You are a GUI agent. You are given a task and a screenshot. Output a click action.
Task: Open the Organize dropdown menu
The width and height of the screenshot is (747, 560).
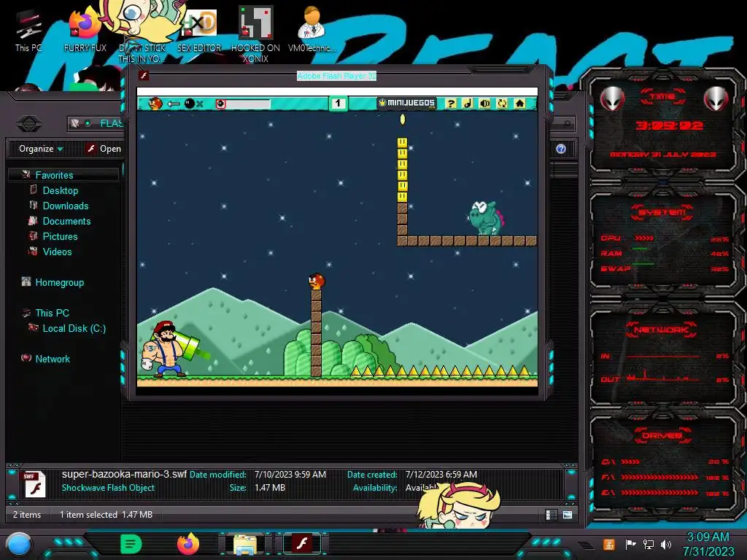[41, 149]
